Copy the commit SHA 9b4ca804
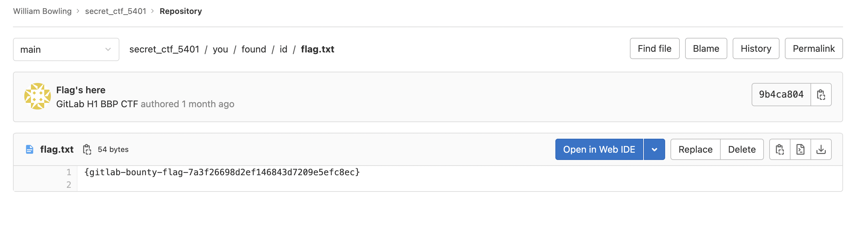The width and height of the screenshot is (868, 225). (821, 95)
